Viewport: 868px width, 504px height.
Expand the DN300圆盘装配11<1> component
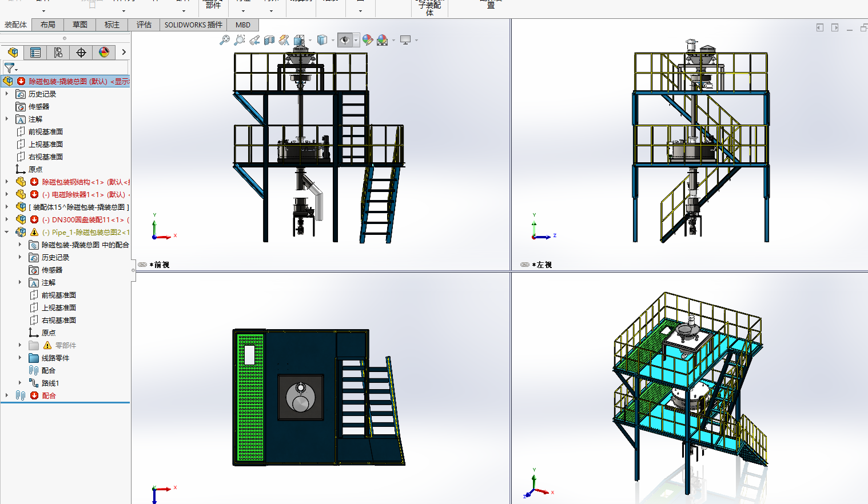click(7, 219)
